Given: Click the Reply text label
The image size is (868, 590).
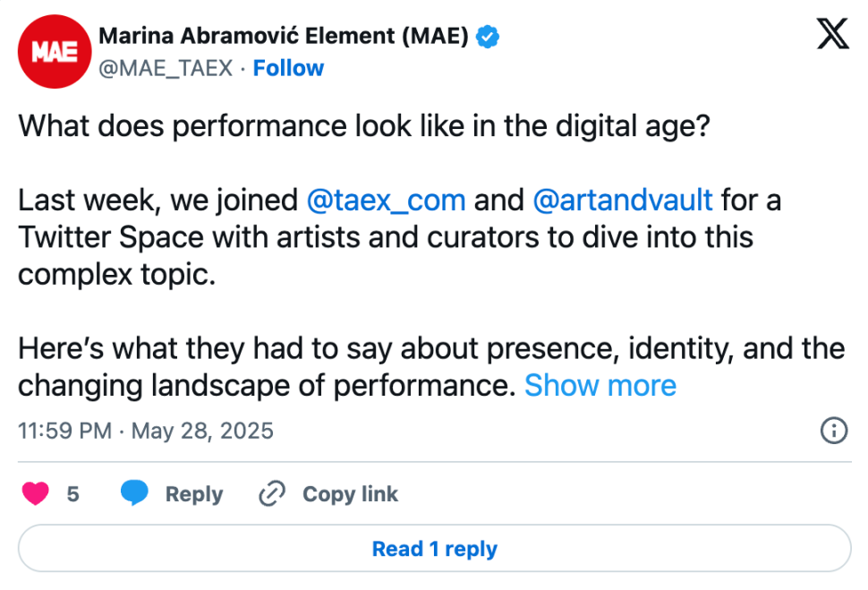Looking at the screenshot, I should 194,494.
